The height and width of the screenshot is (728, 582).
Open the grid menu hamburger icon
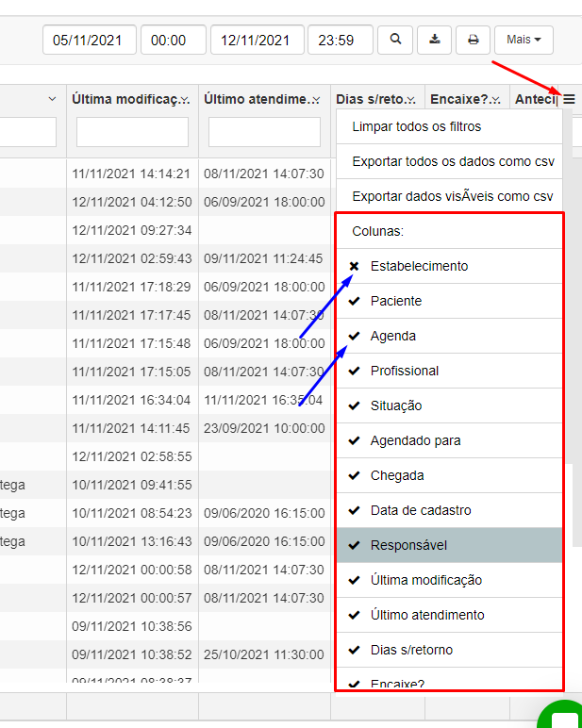[570, 99]
